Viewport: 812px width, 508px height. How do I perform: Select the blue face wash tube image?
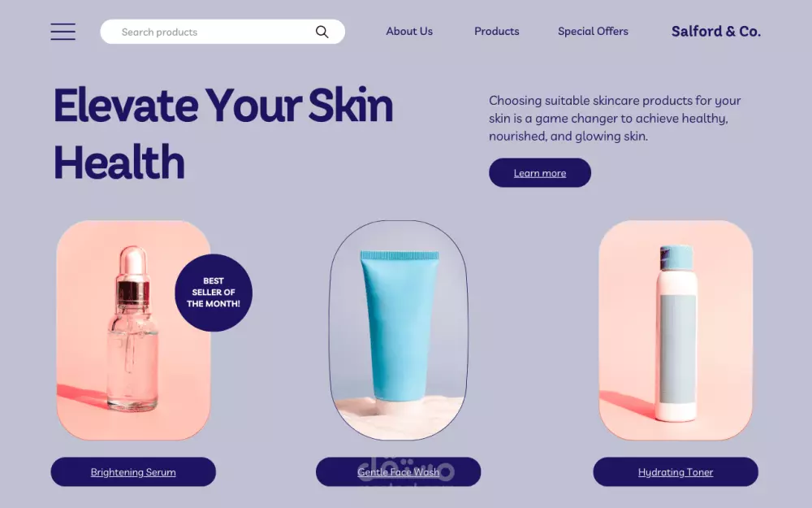(398, 330)
